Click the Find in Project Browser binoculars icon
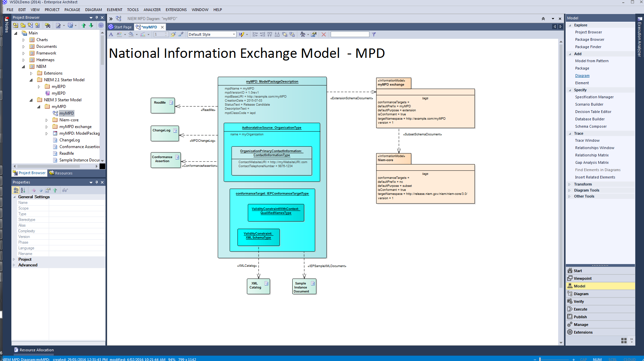 pyautogui.click(x=48, y=25)
